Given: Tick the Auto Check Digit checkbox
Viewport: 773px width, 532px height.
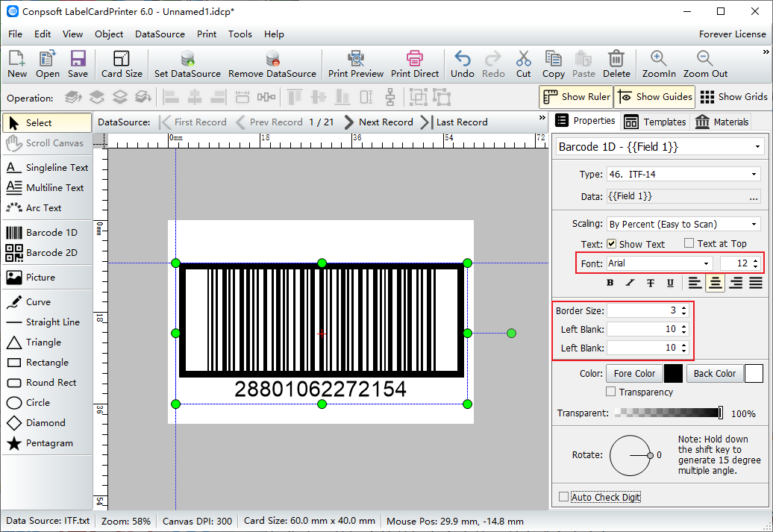Looking at the screenshot, I should (563, 497).
